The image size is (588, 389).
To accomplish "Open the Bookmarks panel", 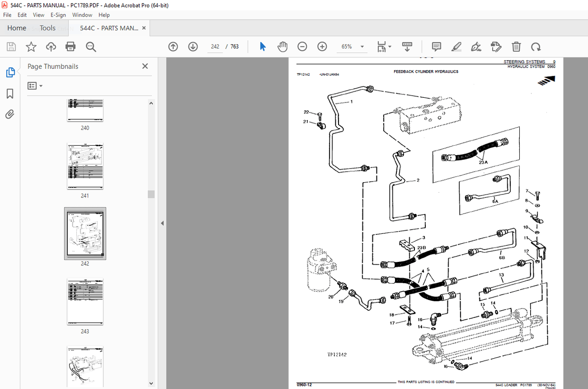I will click(10, 94).
